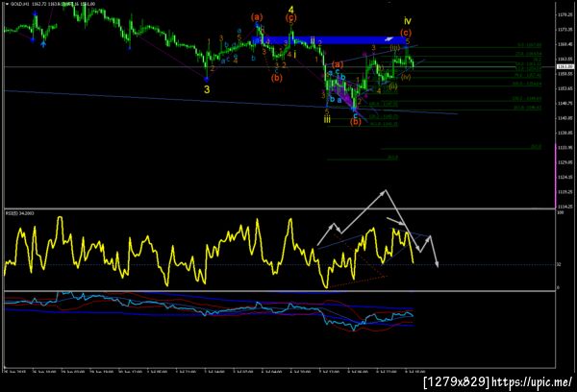Click the orange (c) label below yellow iv
This screenshot has height=392, width=577.
pyautogui.click(x=406, y=32)
